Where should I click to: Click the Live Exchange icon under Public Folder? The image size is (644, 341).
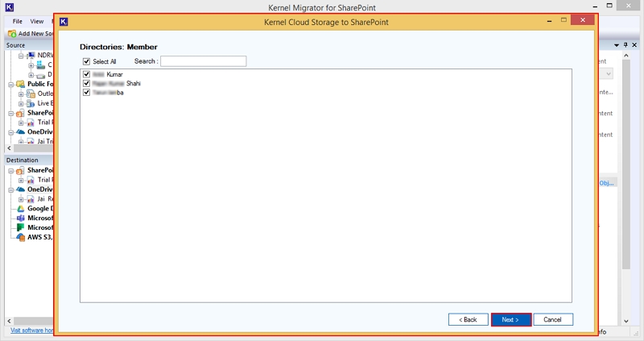(x=31, y=103)
